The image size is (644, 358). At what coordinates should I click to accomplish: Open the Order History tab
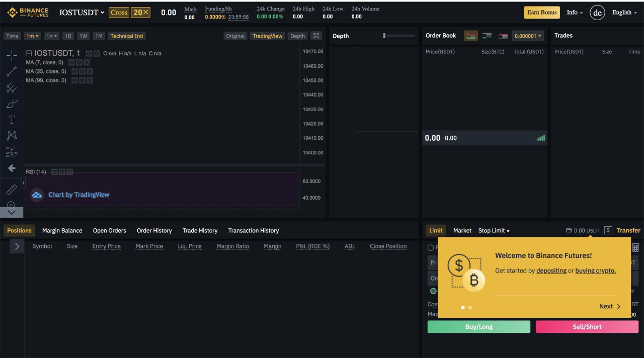tap(154, 230)
